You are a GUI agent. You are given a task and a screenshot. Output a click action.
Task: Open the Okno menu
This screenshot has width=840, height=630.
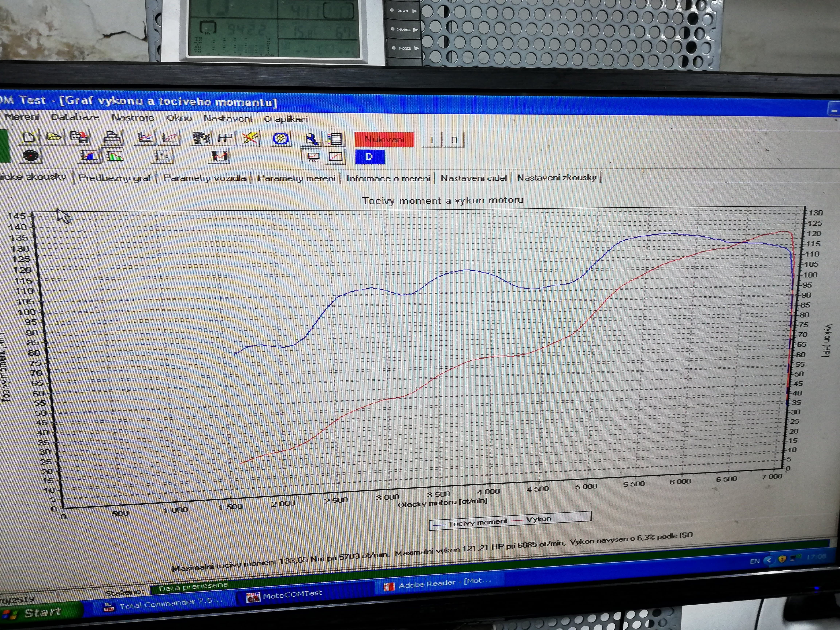(x=179, y=118)
